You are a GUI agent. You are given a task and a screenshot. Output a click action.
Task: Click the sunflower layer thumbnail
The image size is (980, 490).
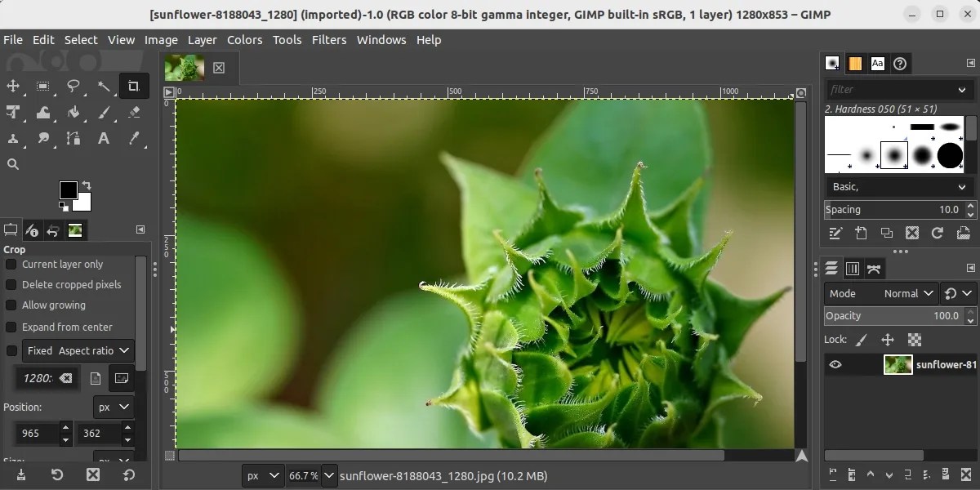tap(898, 364)
